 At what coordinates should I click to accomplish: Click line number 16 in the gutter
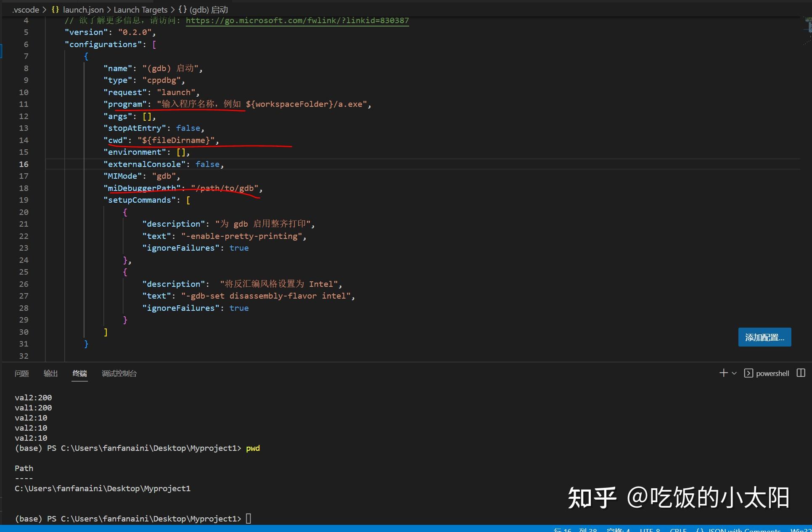23,164
